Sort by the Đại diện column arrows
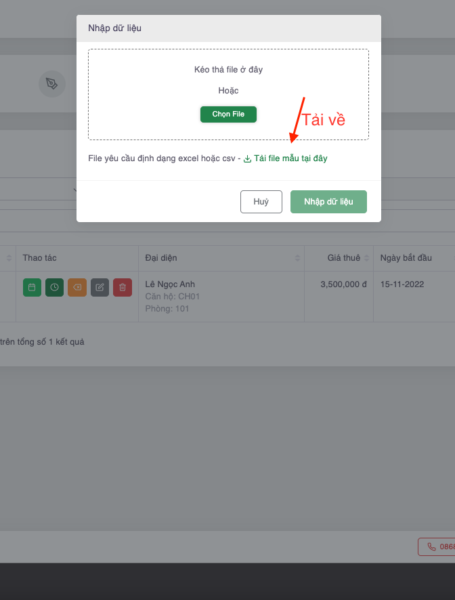 pyautogui.click(x=297, y=258)
